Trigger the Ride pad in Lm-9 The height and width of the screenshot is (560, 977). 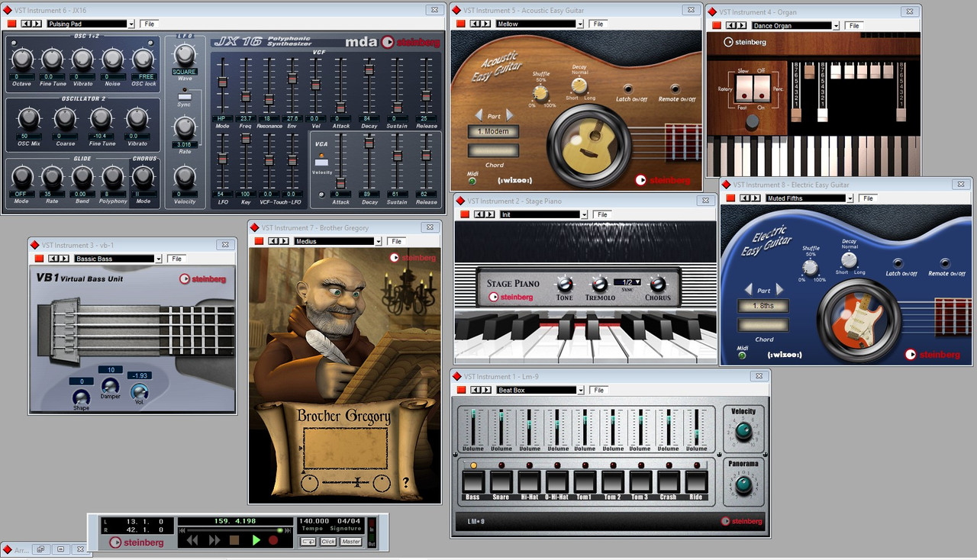pos(695,481)
